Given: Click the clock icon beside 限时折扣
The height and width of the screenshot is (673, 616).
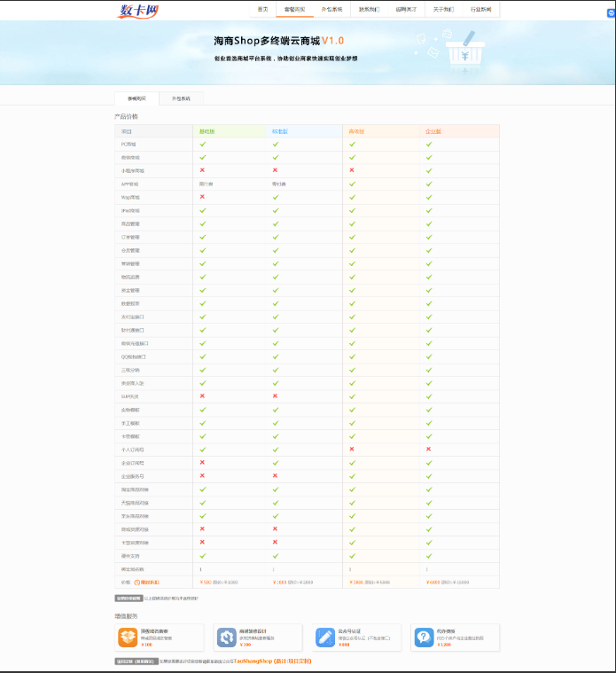Looking at the screenshot, I should 137,583.
